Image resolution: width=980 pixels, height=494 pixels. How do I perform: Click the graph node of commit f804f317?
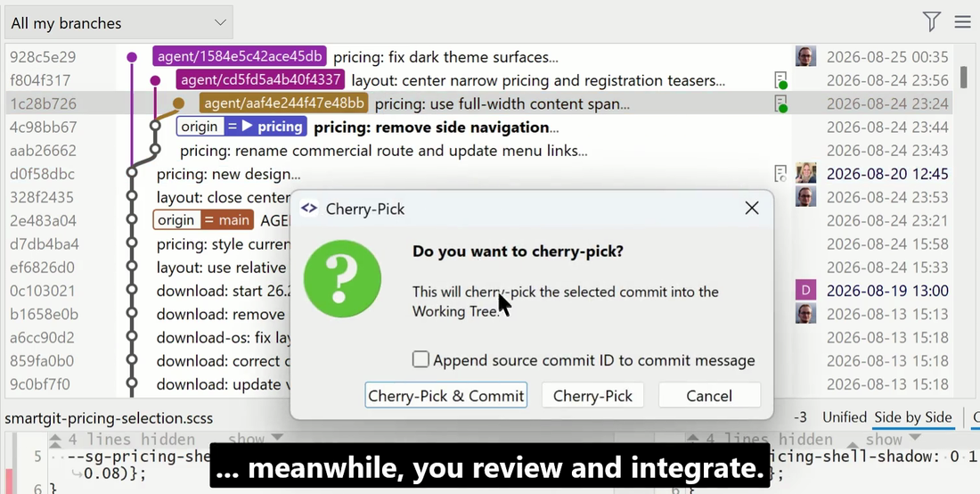tap(155, 80)
